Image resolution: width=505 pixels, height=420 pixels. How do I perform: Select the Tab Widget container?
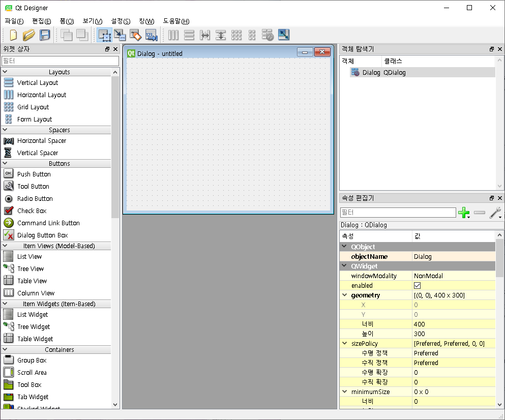(x=33, y=397)
